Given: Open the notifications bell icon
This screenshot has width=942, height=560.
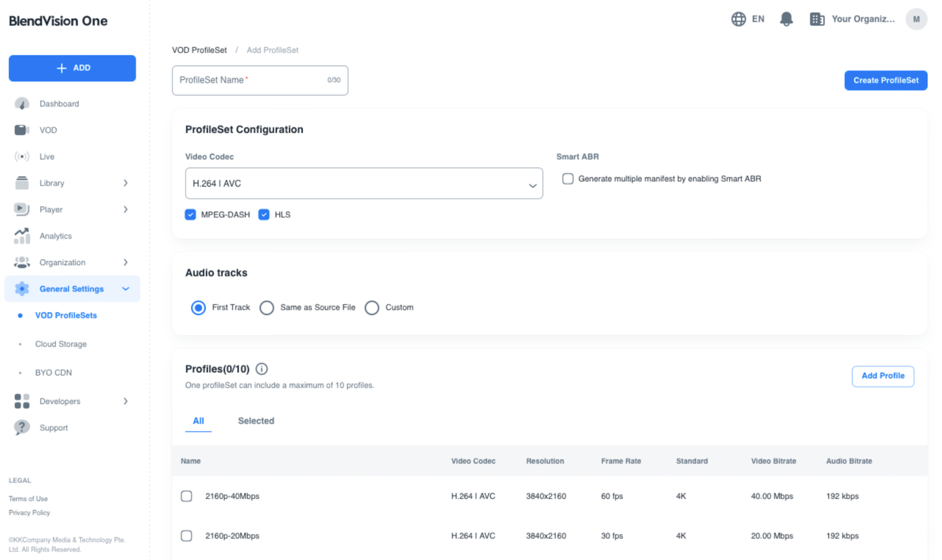Looking at the screenshot, I should point(786,19).
